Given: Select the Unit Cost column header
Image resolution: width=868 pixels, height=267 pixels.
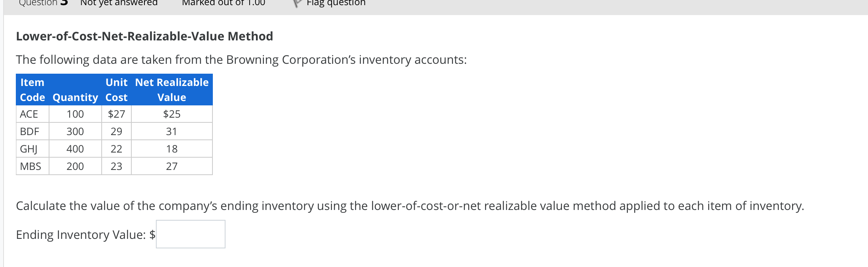Looking at the screenshot, I should point(116,90).
